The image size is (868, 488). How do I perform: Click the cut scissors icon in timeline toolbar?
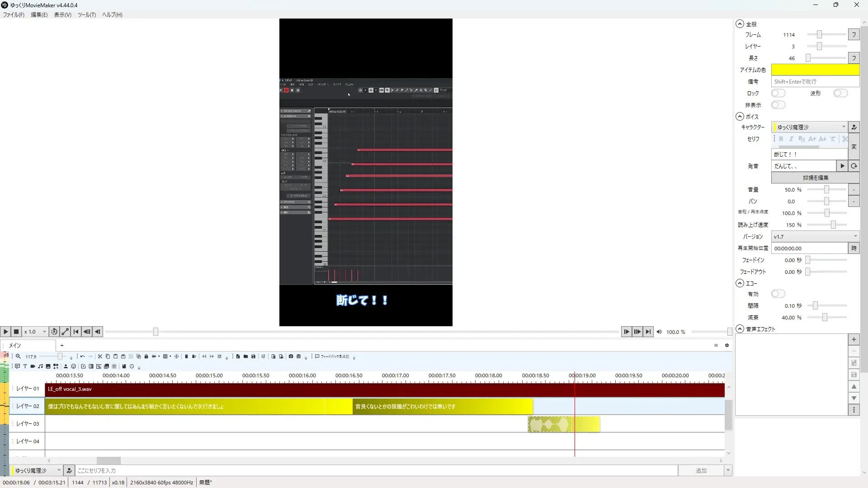(x=100, y=357)
